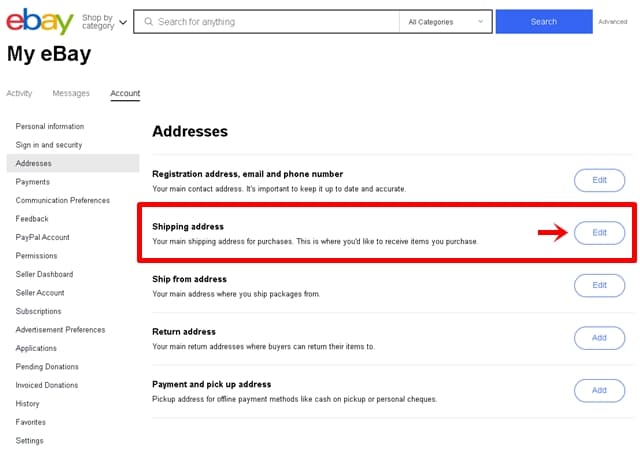Image resolution: width=640 pixels, height=450 pixels.
Task: Open Communication Preferences in sidebar
Action: click(63, 200)
